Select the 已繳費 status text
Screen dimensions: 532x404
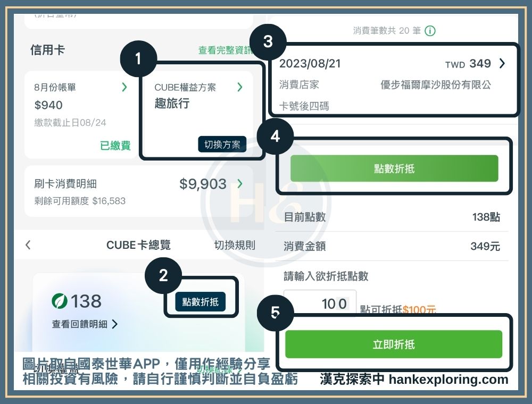(115, 146)
